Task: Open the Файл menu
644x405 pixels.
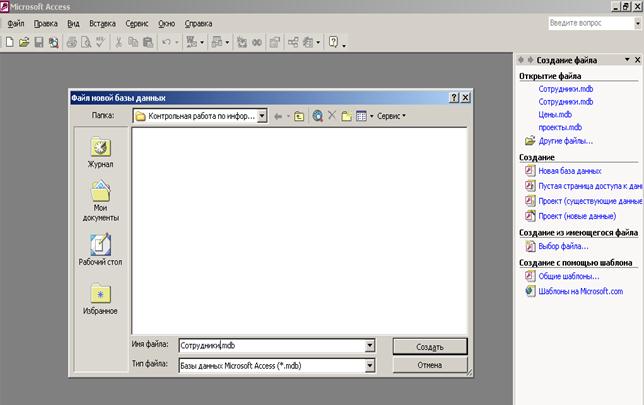Action: tap(16, 24)
